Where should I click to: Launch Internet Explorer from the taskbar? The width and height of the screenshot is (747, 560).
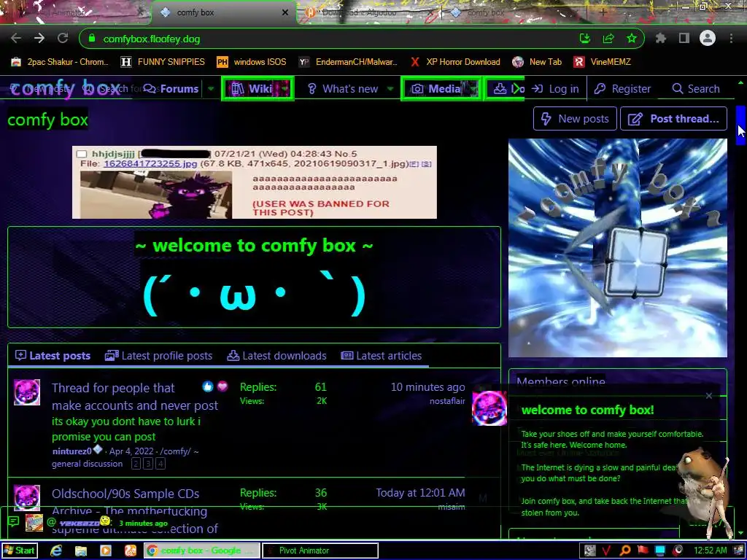[56, 551]
